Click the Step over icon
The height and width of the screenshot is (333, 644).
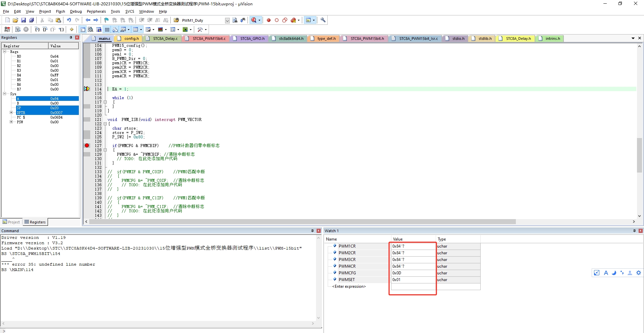[45, 29]
